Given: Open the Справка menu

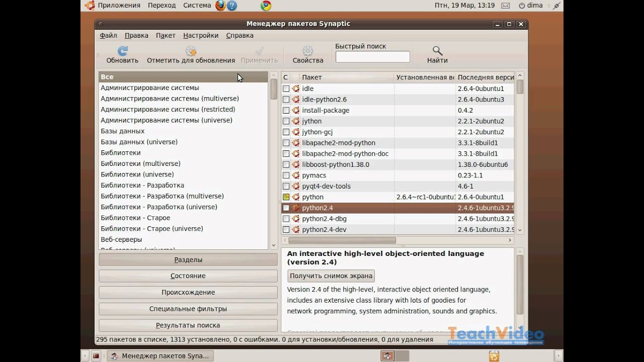Looking at the screenshot, I should point(239,36).
